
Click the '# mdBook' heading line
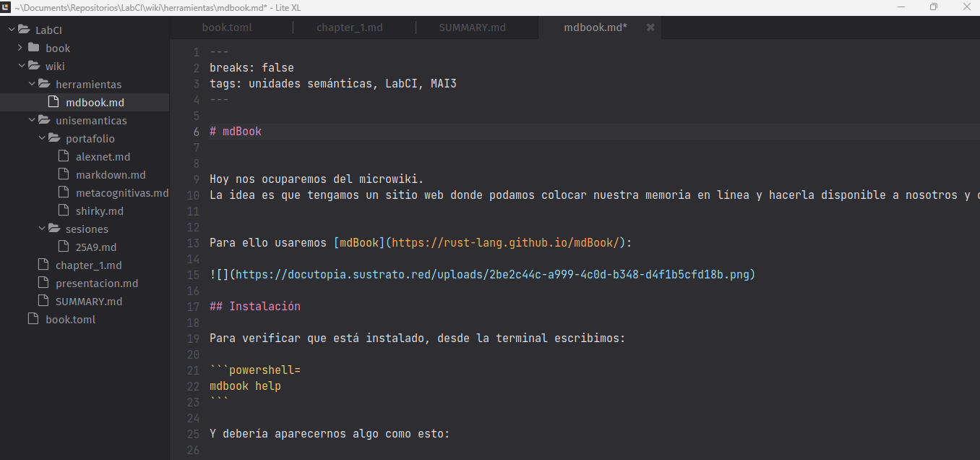click(236, 132)
